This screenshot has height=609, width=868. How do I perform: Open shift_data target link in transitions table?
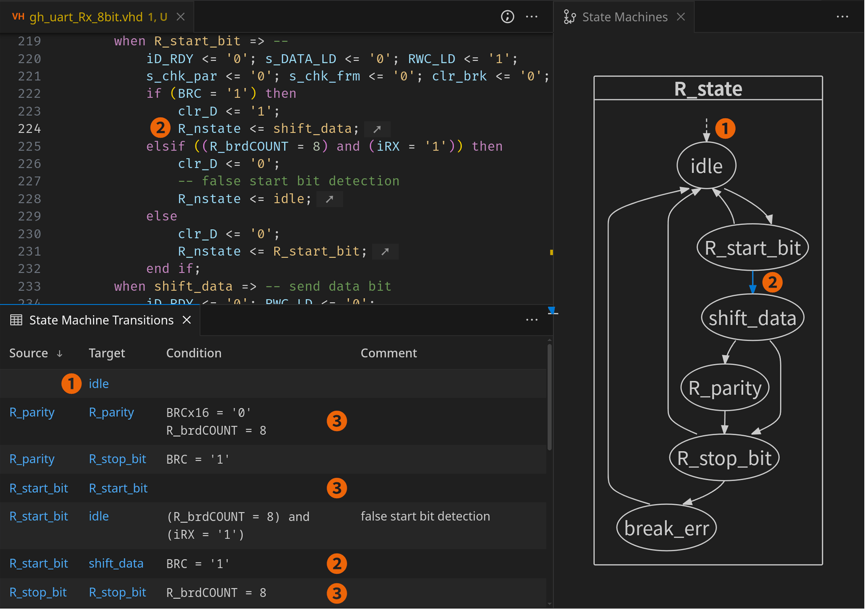click(116, 564)
